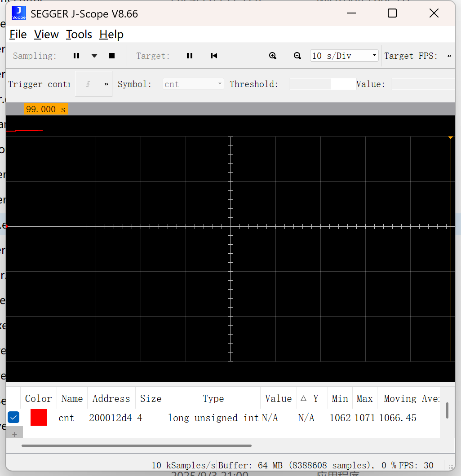Minimize the J-Scope window
Image resolution: width=461 pixels, height=476 pixels.
[x=351, y=13]
